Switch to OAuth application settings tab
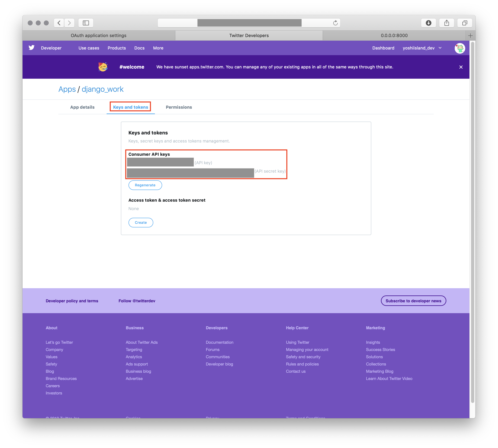Screen dimensions: 498x448 point(99,35)
